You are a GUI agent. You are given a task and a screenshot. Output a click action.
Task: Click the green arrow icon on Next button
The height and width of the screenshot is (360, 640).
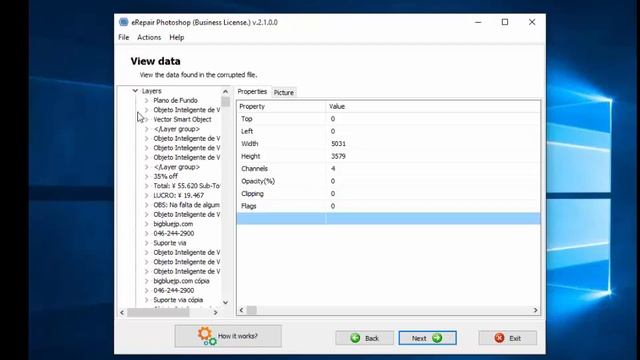(x=437, y=338)
